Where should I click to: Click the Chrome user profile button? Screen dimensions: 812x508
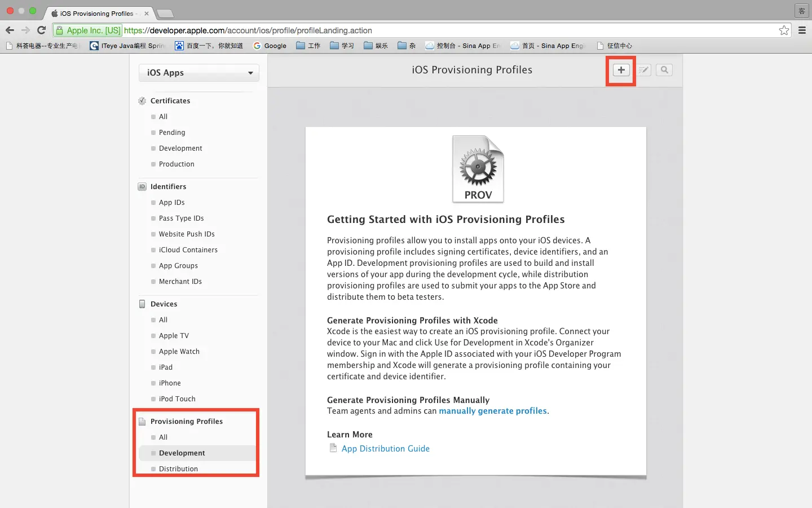(801, 11)
